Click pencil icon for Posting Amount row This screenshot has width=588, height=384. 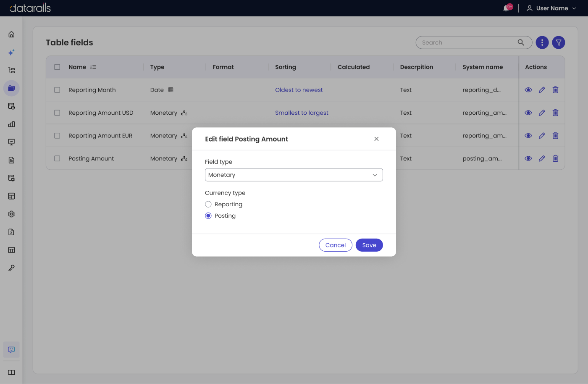tap(542, 158)
